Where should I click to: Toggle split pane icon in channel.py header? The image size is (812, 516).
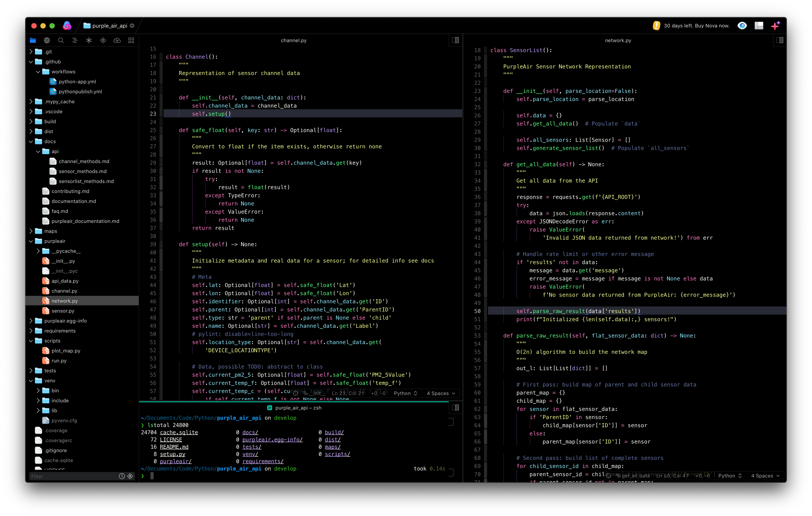455,41
